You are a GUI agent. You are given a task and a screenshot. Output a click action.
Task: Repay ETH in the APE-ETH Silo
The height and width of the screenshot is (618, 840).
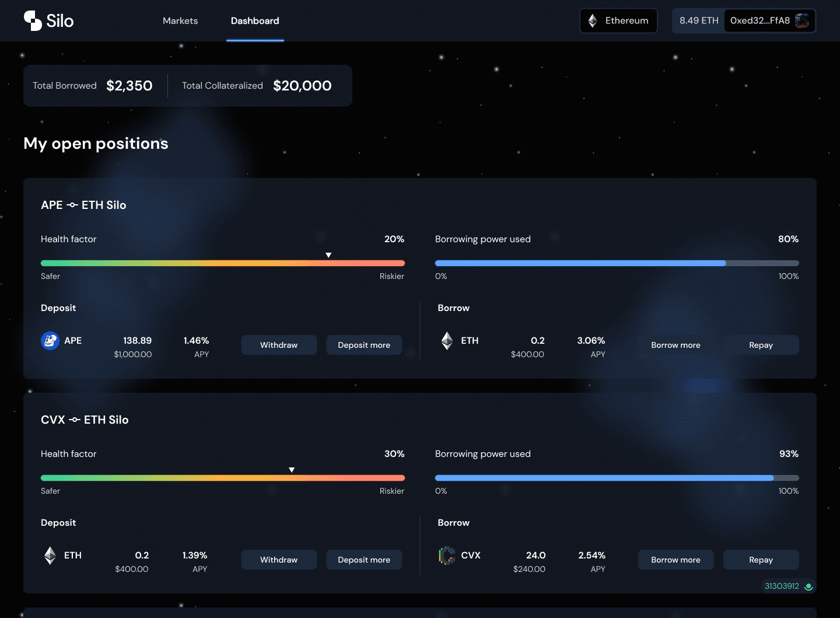[x=761, y=345]
